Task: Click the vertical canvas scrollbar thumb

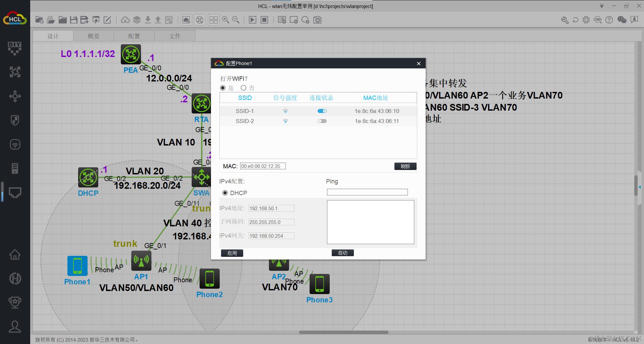Action: pyautogui.click(x=636, y=185)
